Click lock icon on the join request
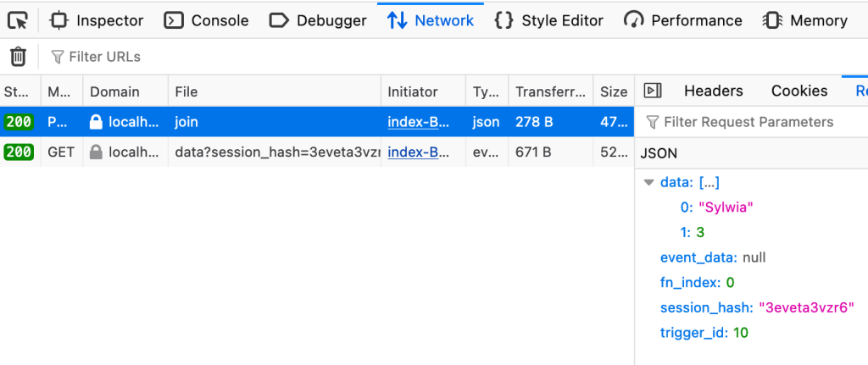 pos(97,122)
